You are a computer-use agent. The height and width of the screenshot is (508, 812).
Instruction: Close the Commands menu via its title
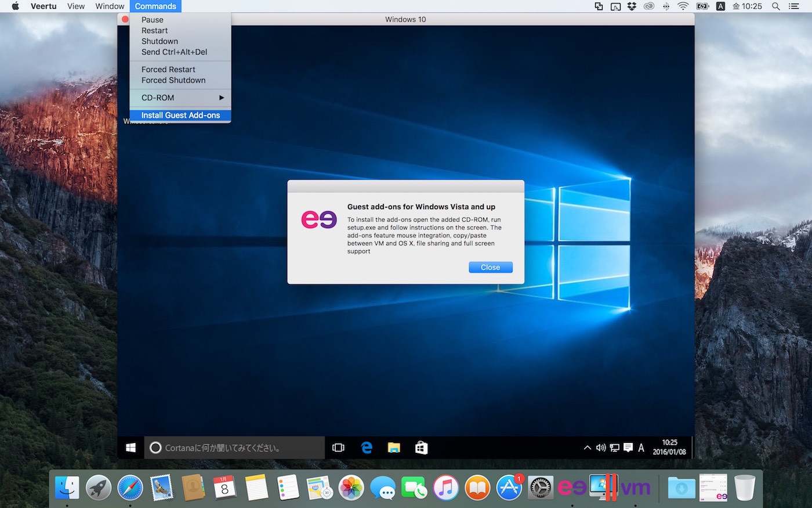[x=155, y=6]
